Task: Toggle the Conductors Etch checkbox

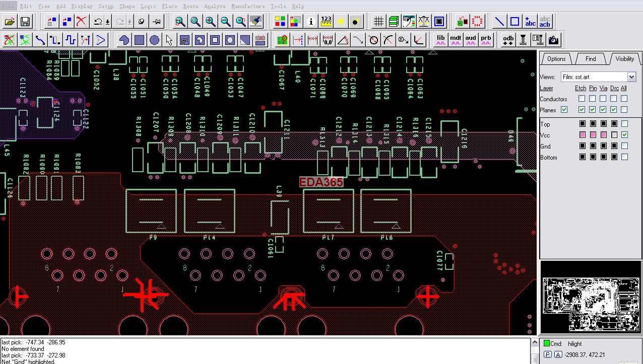Action: [582, 99]
